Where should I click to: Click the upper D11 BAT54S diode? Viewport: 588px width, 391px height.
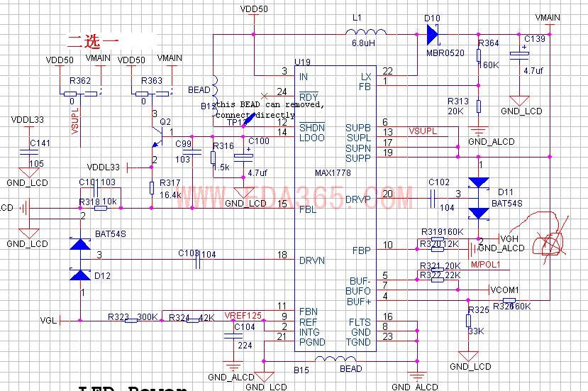click(479, 183)
